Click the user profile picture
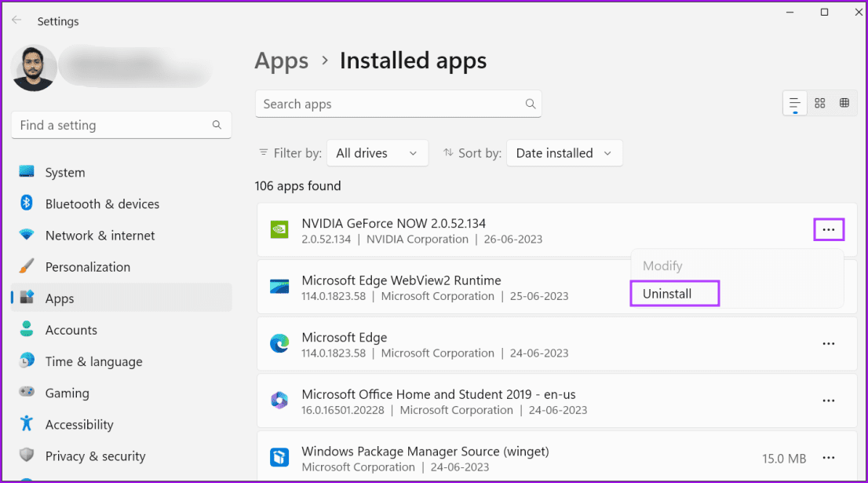This screenshot has height=483, width=868. [35, 68]
